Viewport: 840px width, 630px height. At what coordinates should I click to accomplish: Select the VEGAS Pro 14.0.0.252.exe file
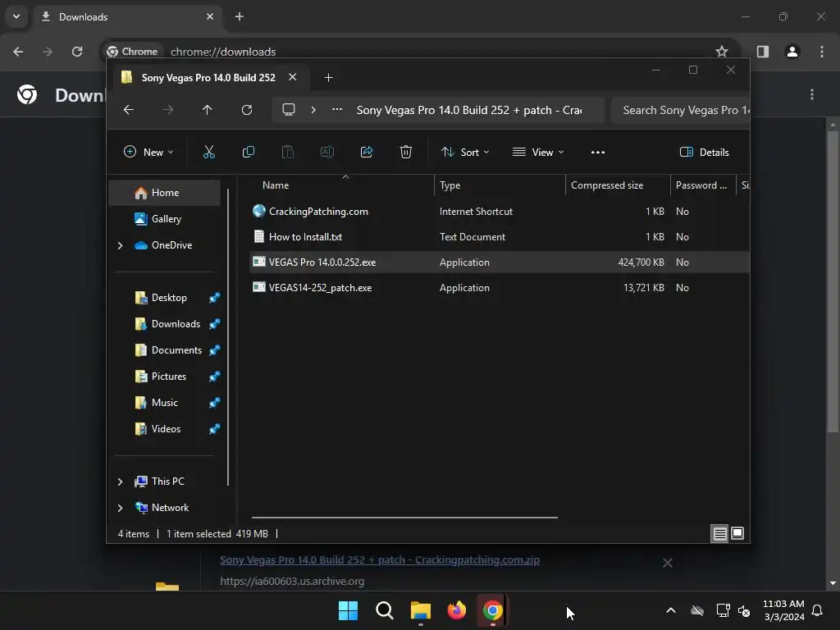(x=322, y=262)
